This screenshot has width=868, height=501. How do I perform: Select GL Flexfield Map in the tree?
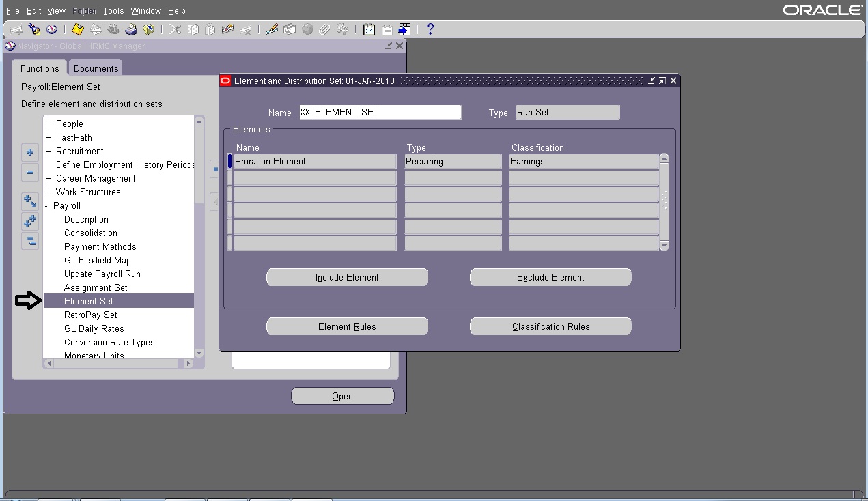click(x=98, y=260)
